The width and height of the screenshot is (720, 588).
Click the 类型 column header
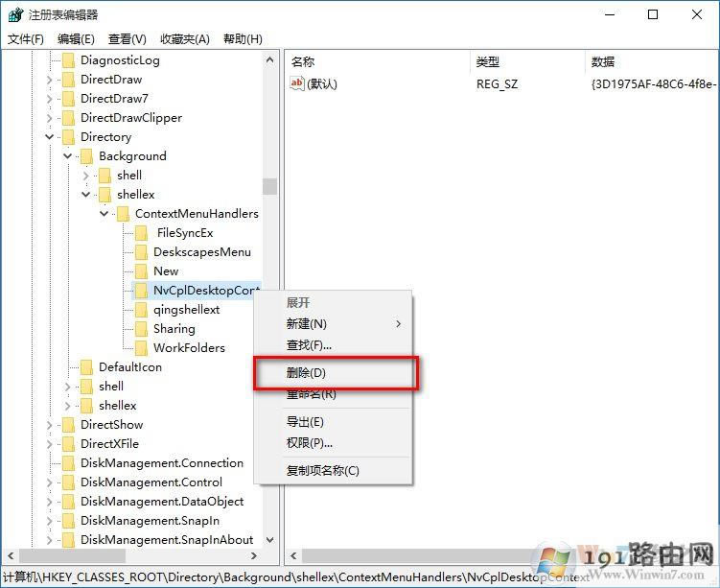pyautogui.click(x=527, y=62)
